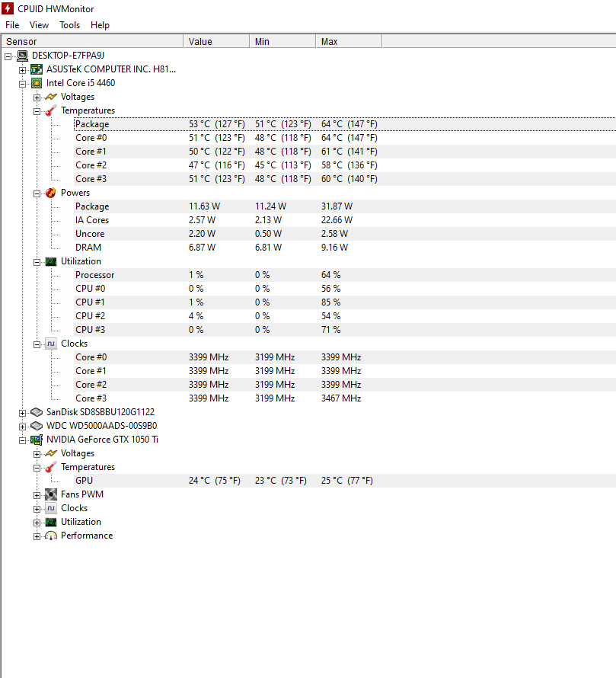The image size is (616, 678).
Task: Select the IA Cores power row
Action: 344,220
